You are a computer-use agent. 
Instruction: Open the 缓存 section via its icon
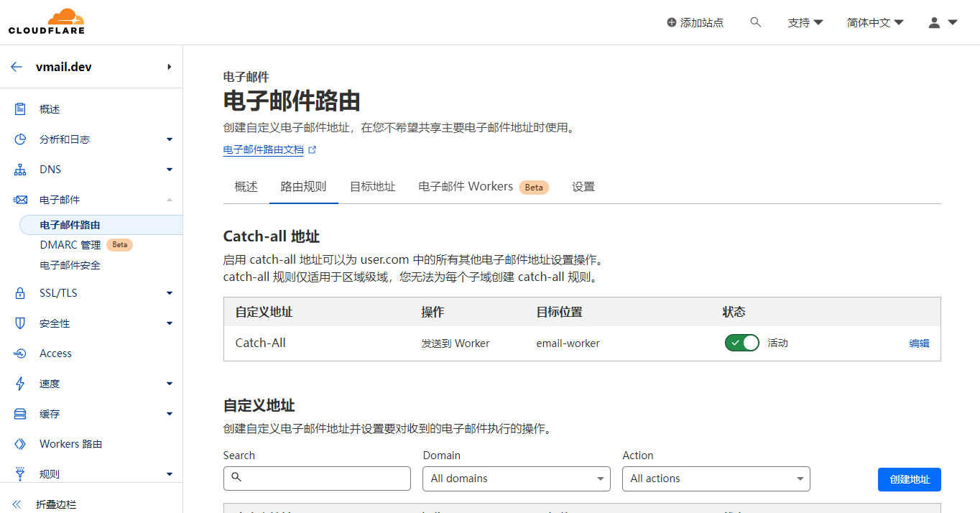coord(20,413)
